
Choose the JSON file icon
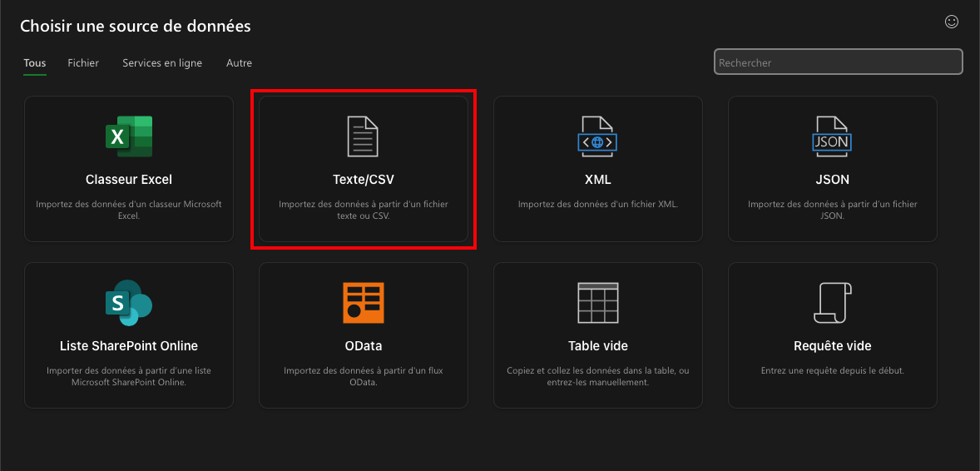click(832, 136)
